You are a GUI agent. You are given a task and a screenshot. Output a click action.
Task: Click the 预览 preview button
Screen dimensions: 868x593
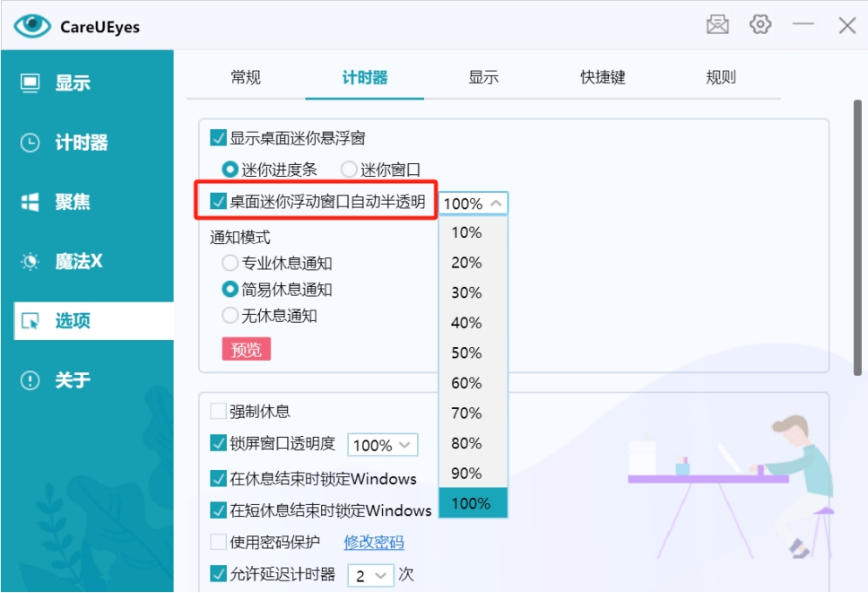point(247,348)
